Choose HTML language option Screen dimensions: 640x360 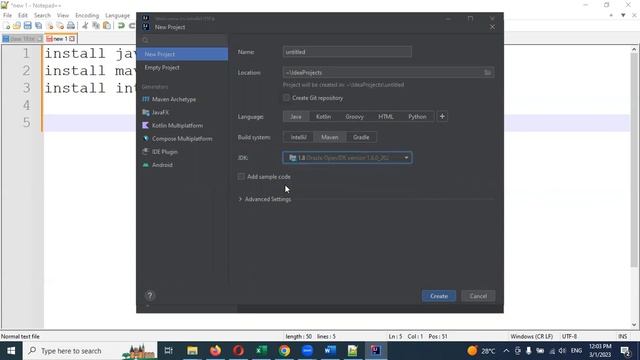386,117
